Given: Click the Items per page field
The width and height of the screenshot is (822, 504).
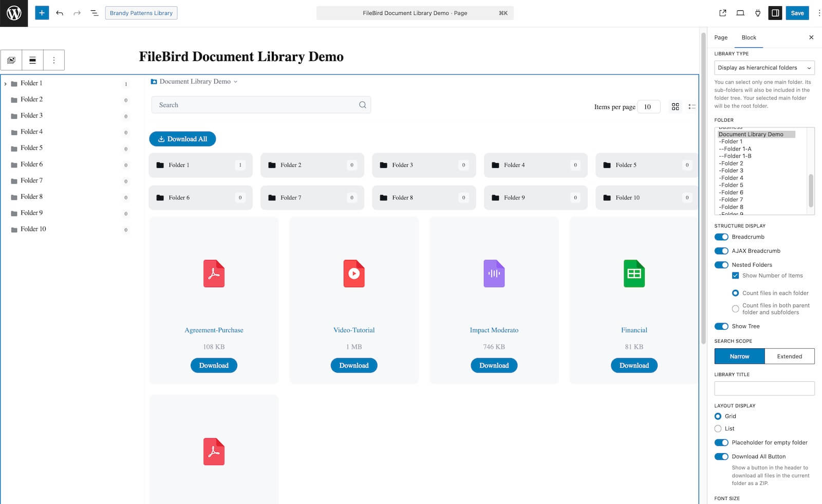Looking at the screenshot, I should 649,107.
